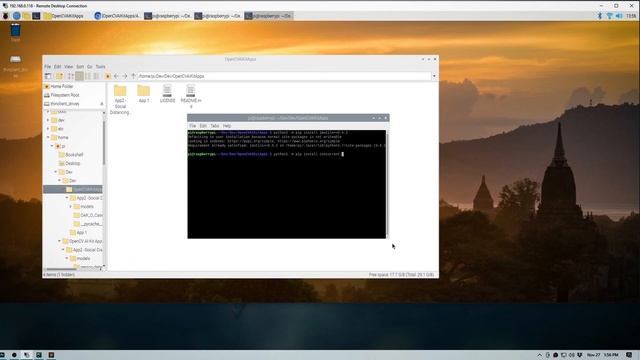640x360 pixels.
Task: Select the LICENSE file icon
Action: 167,94
